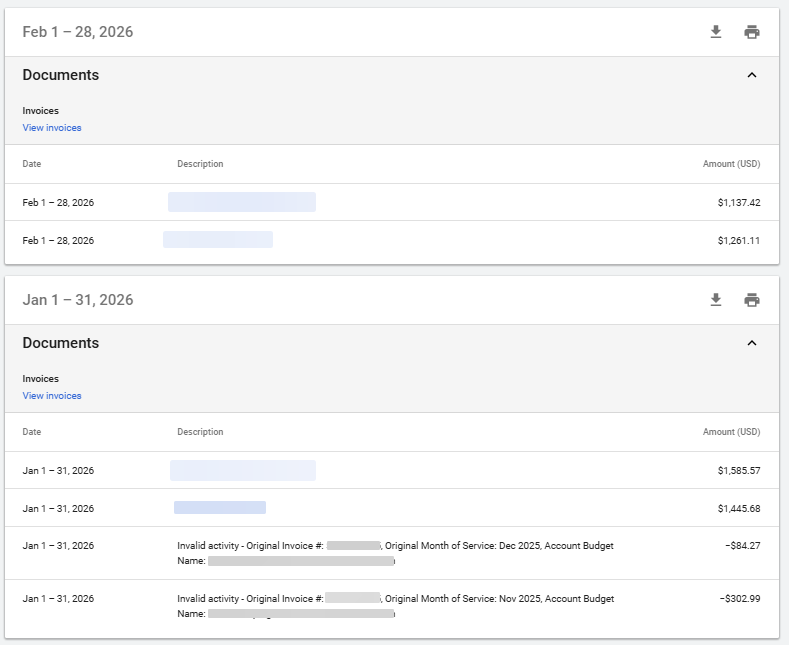Open the redacted description of the $1,137.42 row
Screen dimensions: 789x645
[242, 202]
